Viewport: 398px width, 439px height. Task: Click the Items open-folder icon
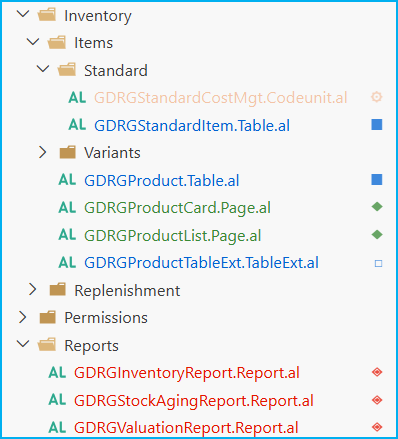(57, 43)
